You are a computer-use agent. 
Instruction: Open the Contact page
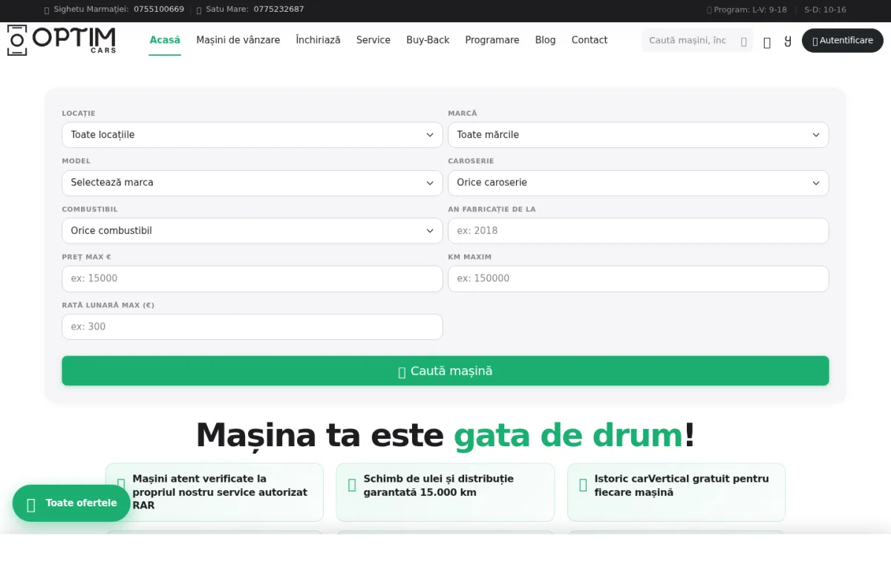pyautogui.click(x=590, y=40)
